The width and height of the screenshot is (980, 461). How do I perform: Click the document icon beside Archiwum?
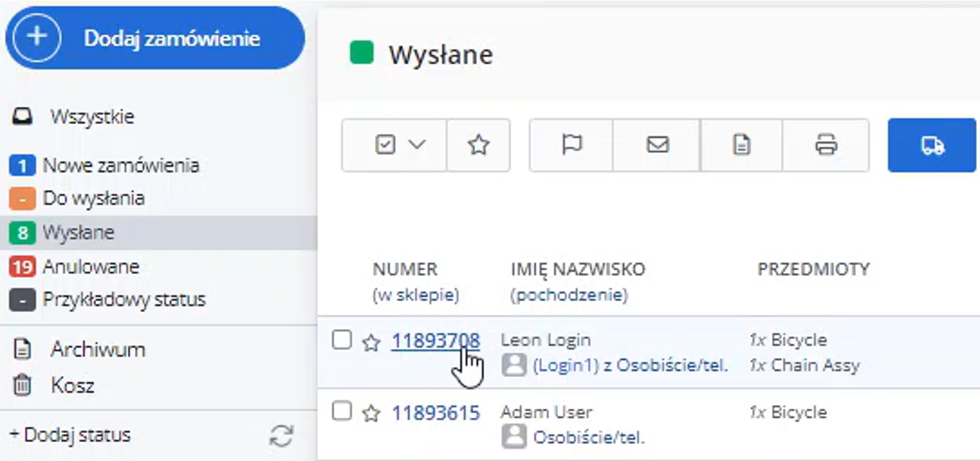23,350
